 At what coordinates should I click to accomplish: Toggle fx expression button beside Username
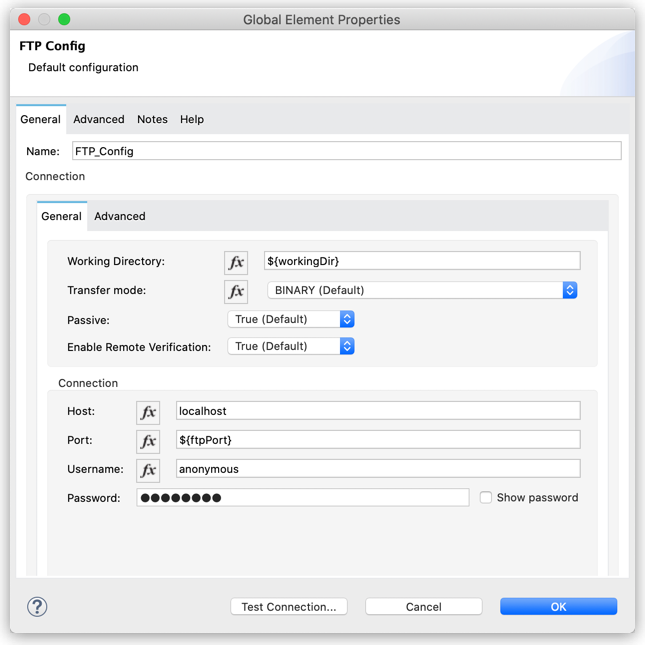coord(148,470)
